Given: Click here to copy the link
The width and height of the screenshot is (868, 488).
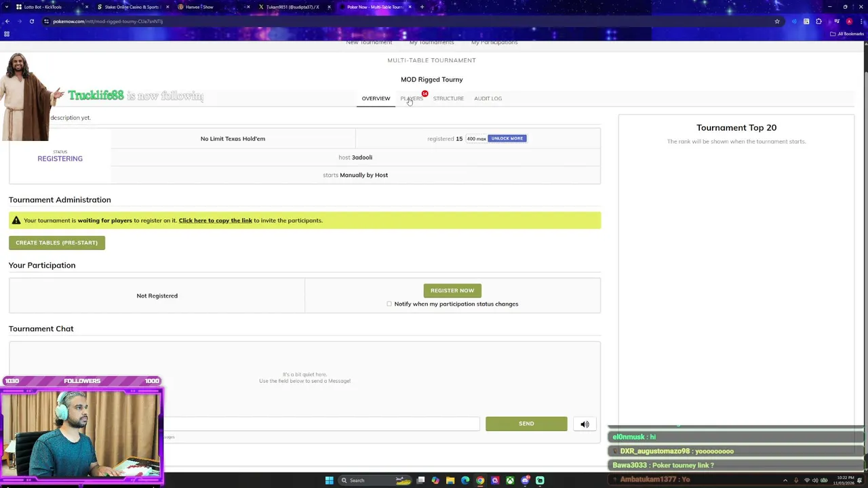Looking at the screenshot, I should 215,220.
